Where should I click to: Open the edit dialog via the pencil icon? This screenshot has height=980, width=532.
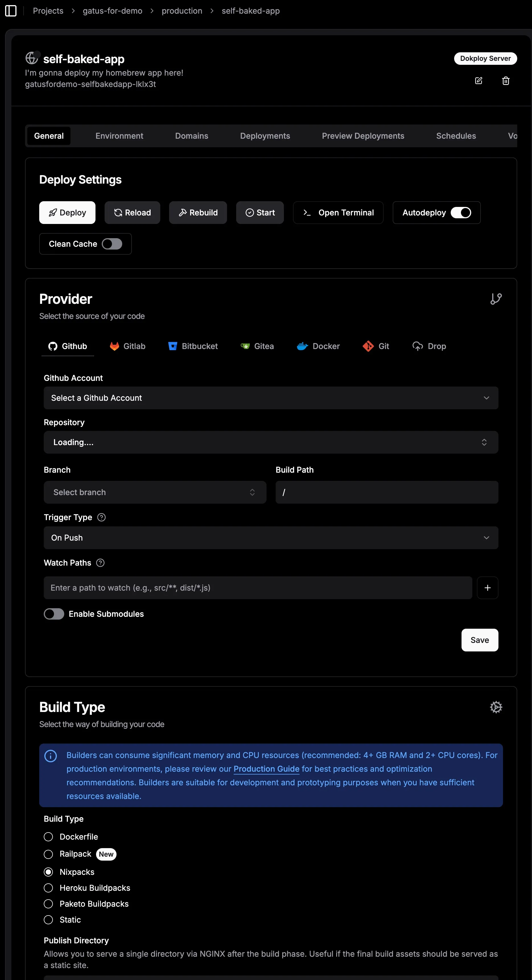[478, 81]
